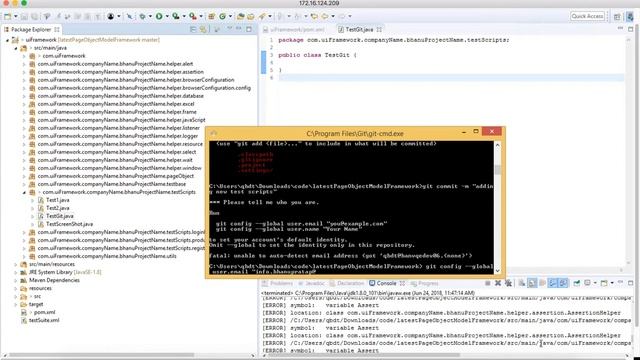Open the Debug button dropdown arrow
Image resolution: width=640 pixels, height=360 pixels.
(150, 16)
